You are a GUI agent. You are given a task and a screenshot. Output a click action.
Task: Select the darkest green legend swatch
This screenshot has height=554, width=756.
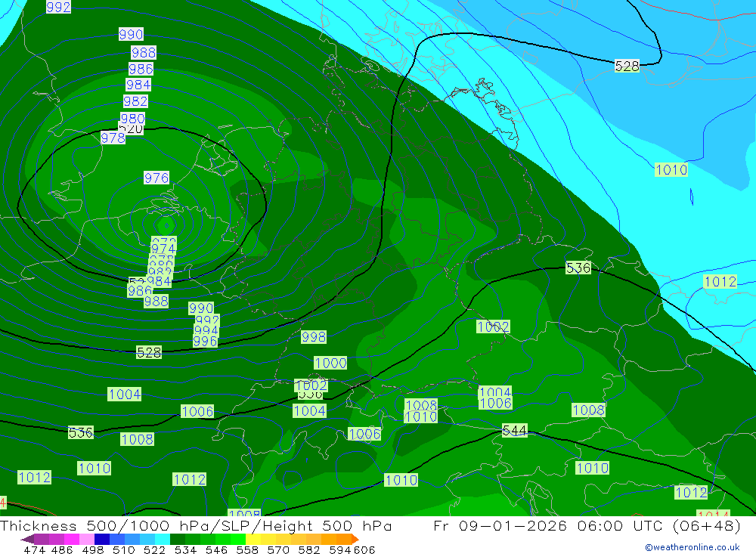(x=178, y=539)
